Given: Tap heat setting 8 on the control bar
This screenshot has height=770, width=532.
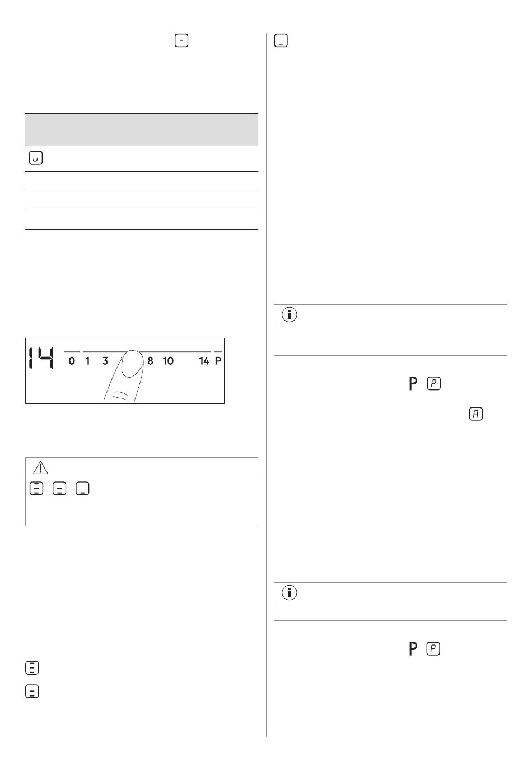Looking at the screenshot, I should click(150, 361).
